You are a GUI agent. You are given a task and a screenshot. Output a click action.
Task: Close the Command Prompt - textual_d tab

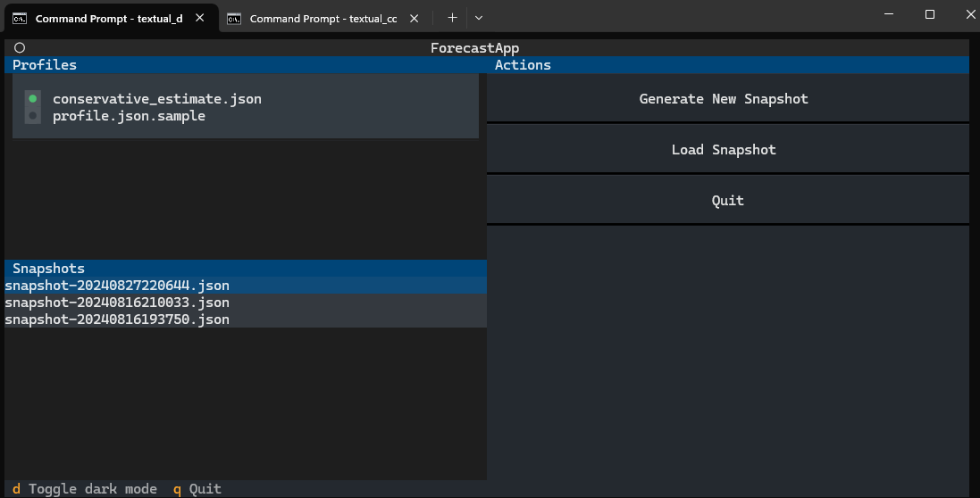pyautogui.click(x=200, y=18)
